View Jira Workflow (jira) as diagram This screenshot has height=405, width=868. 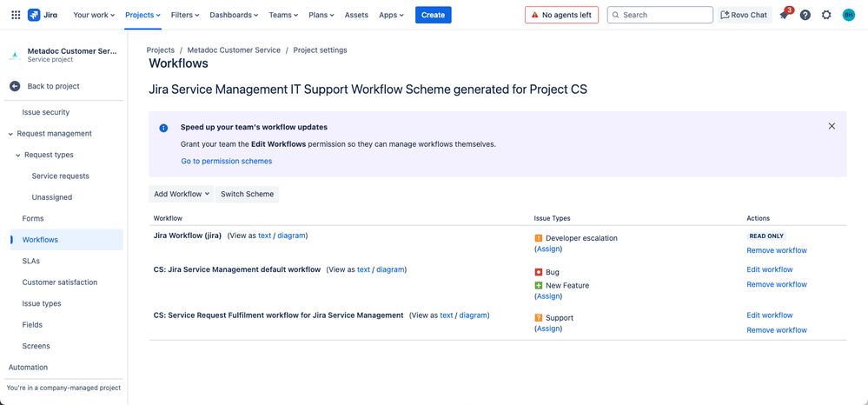tap(291, 236)
